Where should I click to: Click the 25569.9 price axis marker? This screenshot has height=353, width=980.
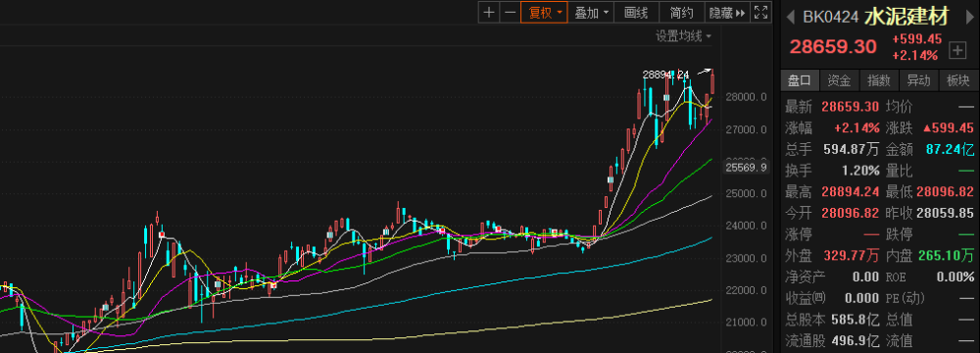pyautogui.click(x=745, y=167)
